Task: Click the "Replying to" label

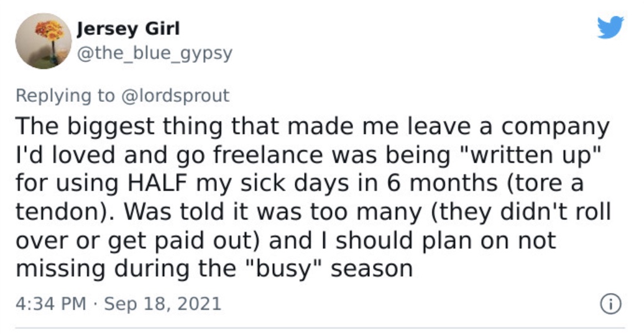Action: pos(65,96)
